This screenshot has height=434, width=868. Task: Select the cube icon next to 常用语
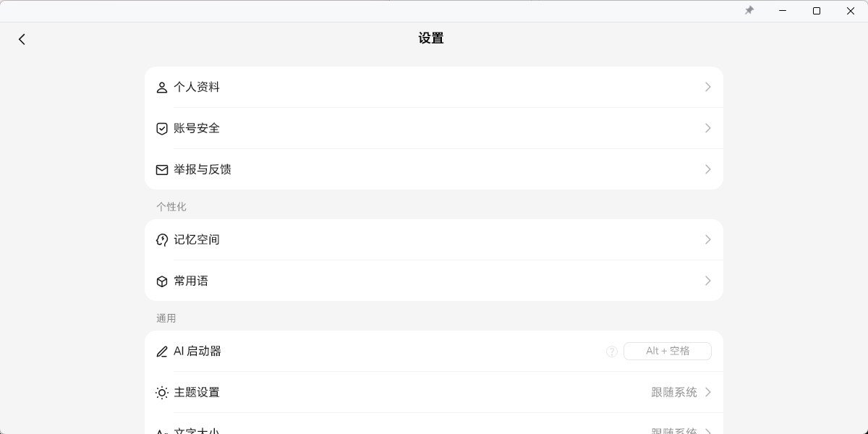(x=162, y=281)
